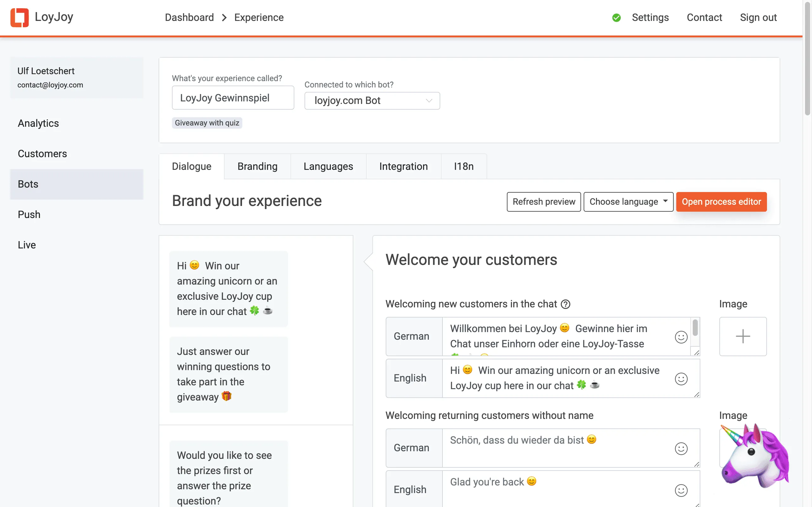Expand the loyjoy.com Bot dropdown
The height and width of the screenshot is (507, 812).
pyautogui.click(x=372, y=100)
